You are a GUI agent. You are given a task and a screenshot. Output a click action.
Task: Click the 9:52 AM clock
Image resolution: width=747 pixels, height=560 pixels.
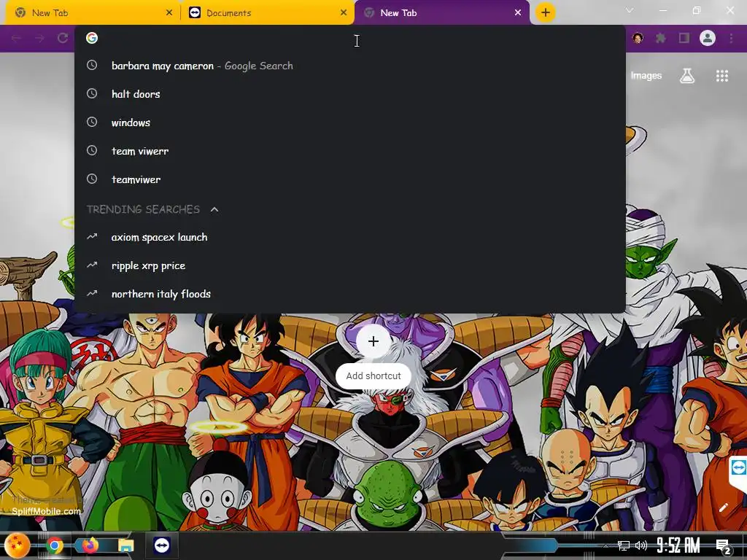[678, 545]
